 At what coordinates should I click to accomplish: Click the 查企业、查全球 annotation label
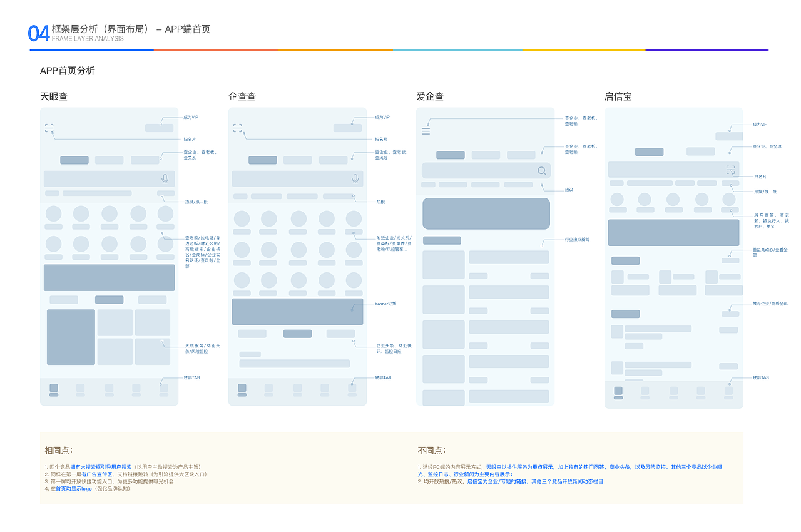pyautogui.click(x=767, y=146)
